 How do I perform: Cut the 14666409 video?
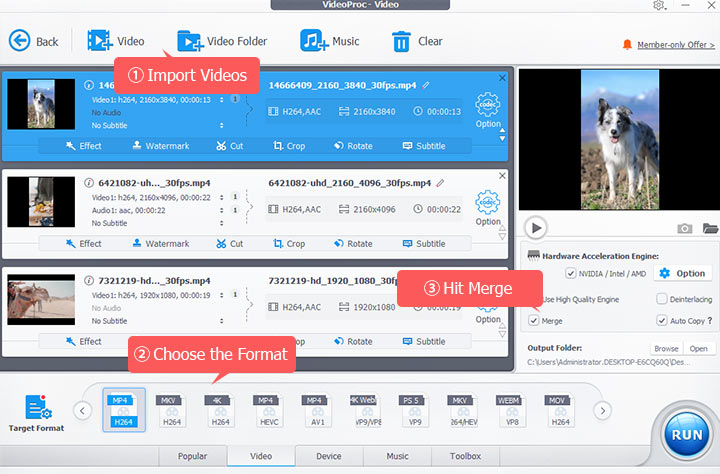click(x=230, y=146)
